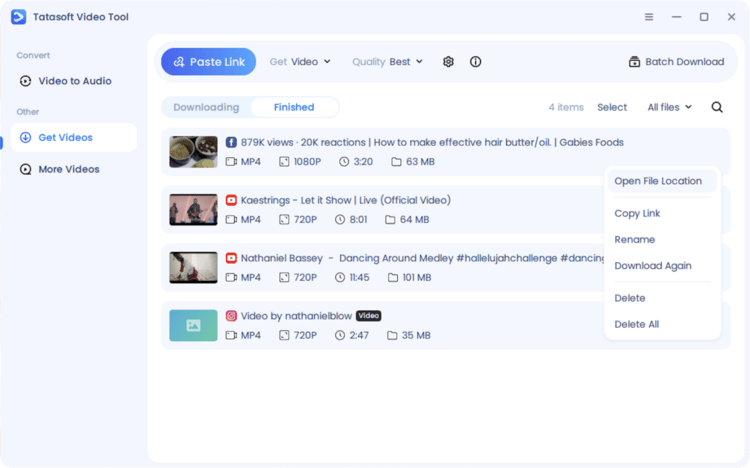Screen dimensions: 750x468
Task: Click the Select button
Action: [x=612, y=107]
